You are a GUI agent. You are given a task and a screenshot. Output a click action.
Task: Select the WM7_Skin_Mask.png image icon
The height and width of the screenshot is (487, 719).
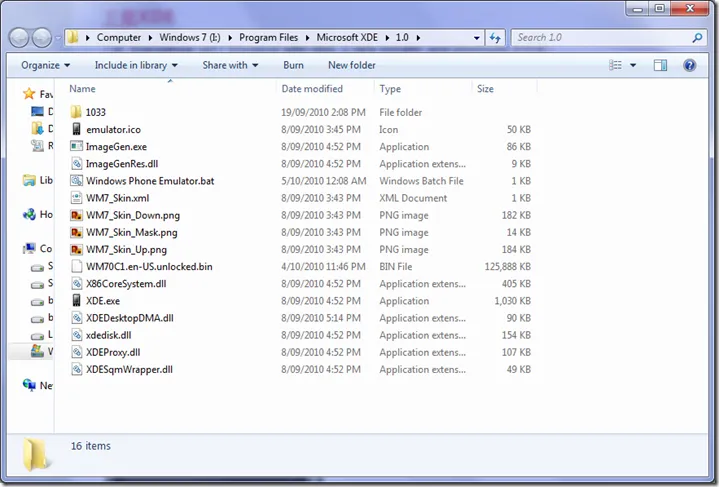76,232
